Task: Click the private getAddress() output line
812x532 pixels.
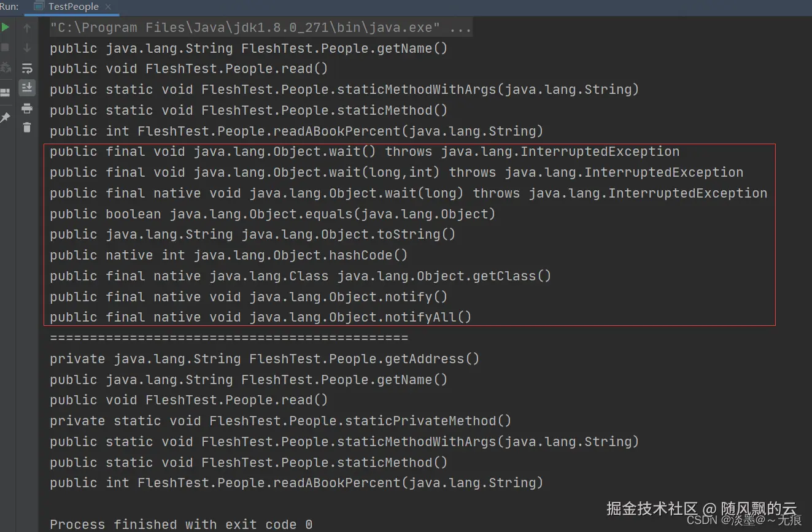Action: tap(264, 359)
